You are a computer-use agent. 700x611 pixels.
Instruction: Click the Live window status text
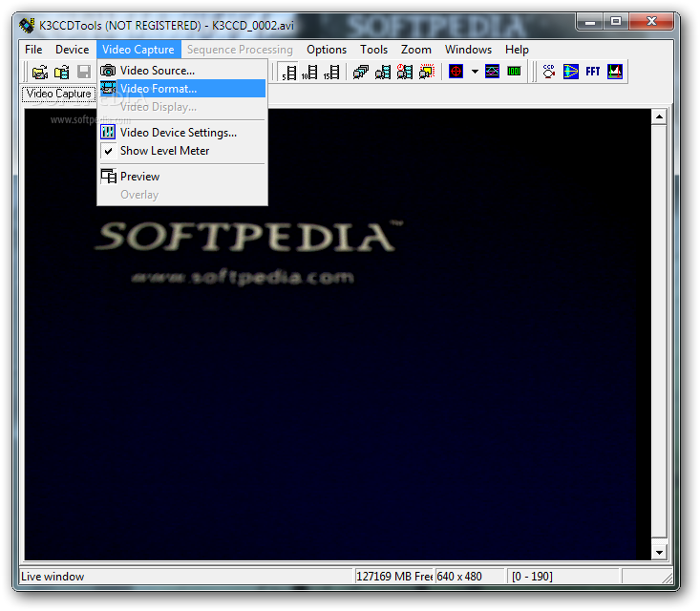click(x=53, y=577)
